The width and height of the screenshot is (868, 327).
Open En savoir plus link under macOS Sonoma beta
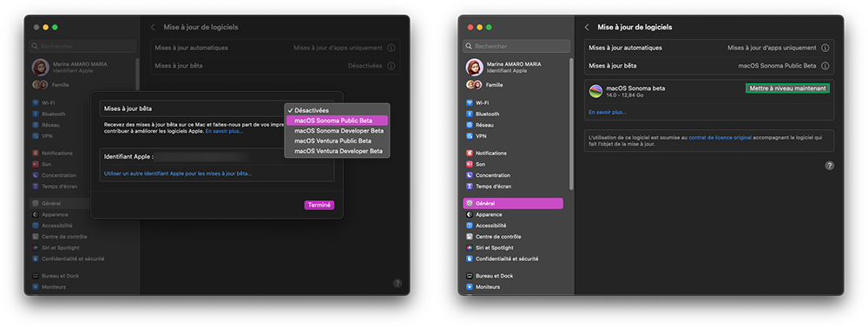[608, 112]
